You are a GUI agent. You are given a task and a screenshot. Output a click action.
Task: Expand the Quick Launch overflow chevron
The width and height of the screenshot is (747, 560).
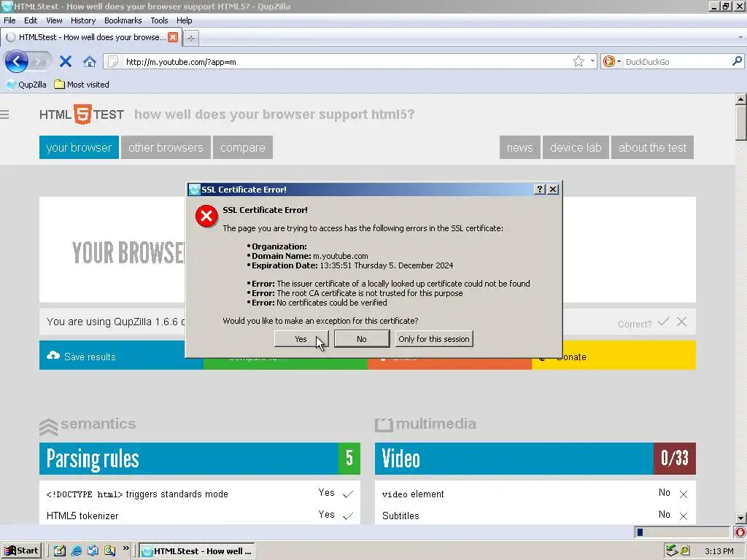[x=125, y=548]
